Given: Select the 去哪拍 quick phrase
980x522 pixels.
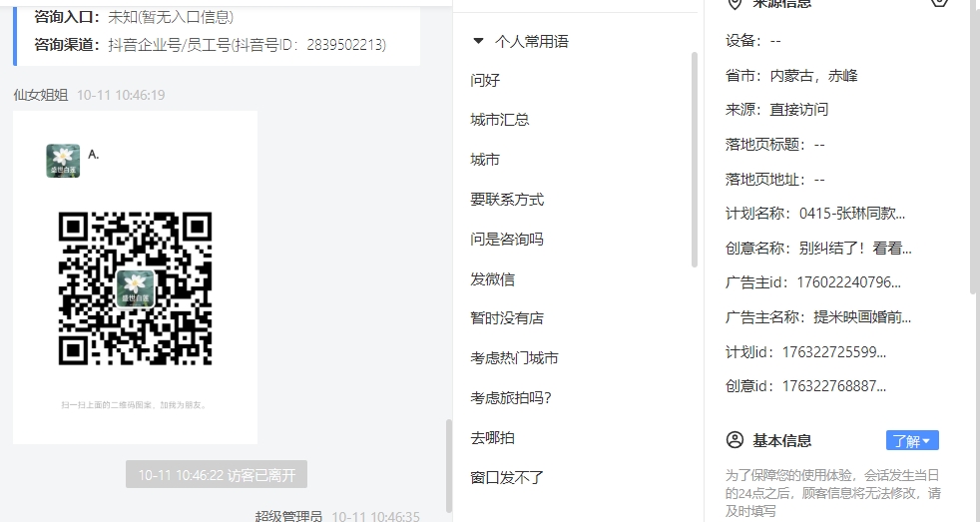Looking at the screenshot, I should 493,437.
